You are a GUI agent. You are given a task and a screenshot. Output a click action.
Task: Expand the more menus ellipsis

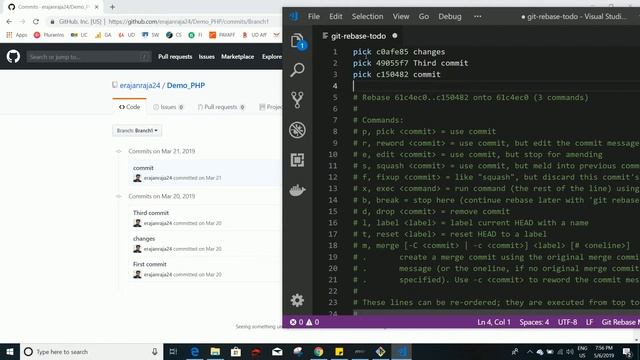pos(478,16)
